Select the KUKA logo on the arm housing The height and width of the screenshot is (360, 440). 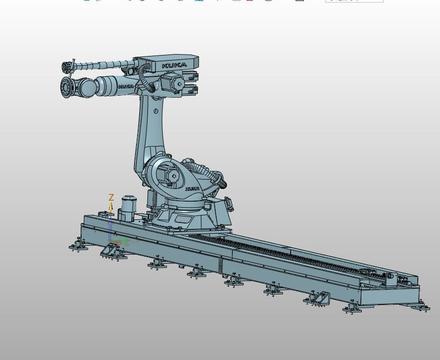pos(174,65)
